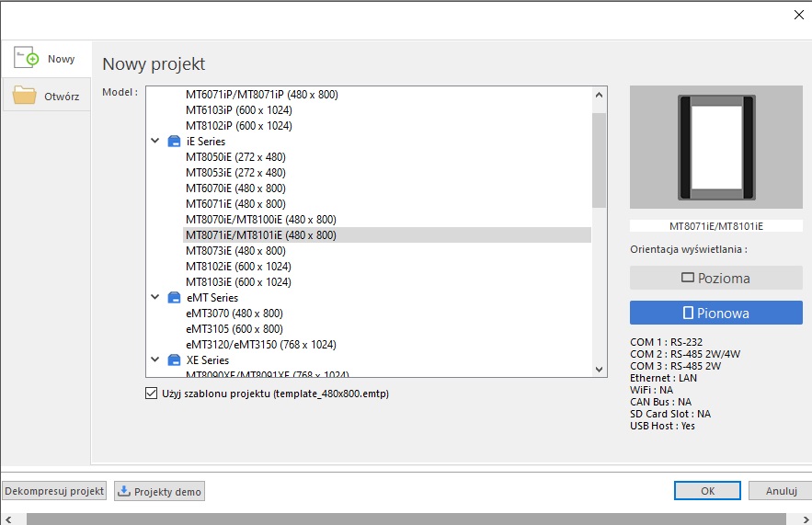Click the COM 2 : RS-485 2W/4W line
Screen dimensions: 812x525
tap(685, 354)
